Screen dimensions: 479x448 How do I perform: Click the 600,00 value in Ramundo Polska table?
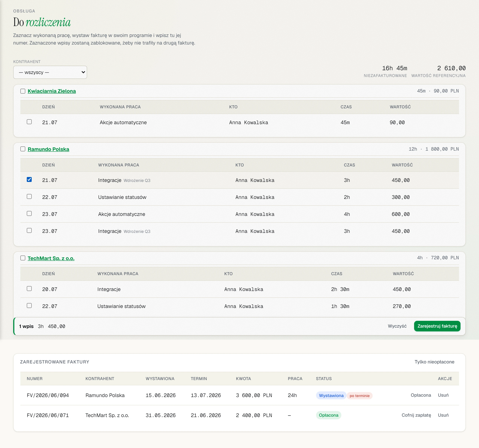pyautogui.click(x=400, y=214)
